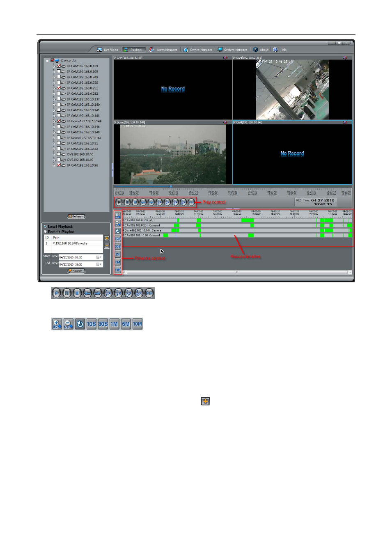Click the remove path minus icon beside the Path table
The image size is (392, 554).
click(x=107, y=246)
